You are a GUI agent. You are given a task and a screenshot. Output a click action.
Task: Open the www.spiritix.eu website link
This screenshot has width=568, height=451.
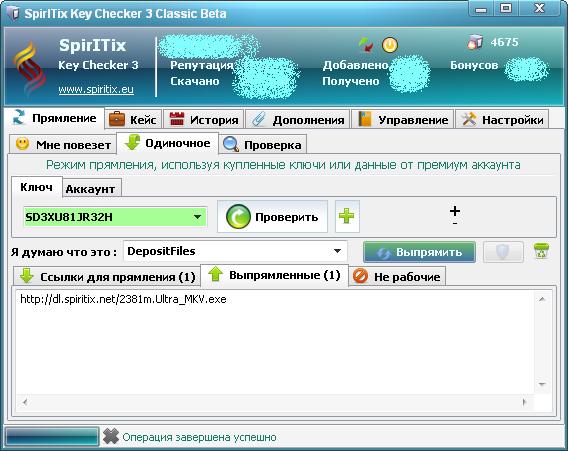point(96,89)
